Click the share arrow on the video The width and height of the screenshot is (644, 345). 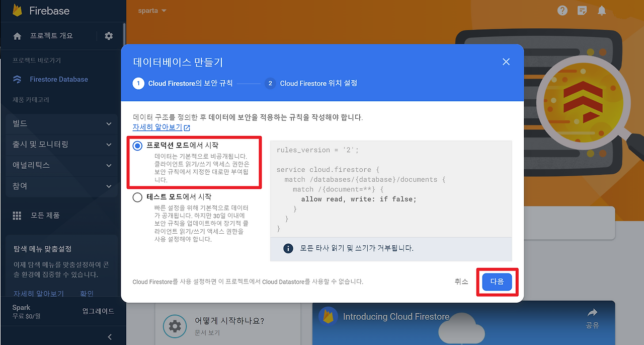click(x=592, y=312)
